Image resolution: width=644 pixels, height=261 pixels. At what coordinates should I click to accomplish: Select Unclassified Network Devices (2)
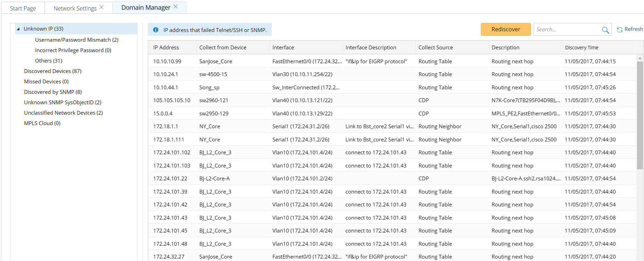coord(63,113)
